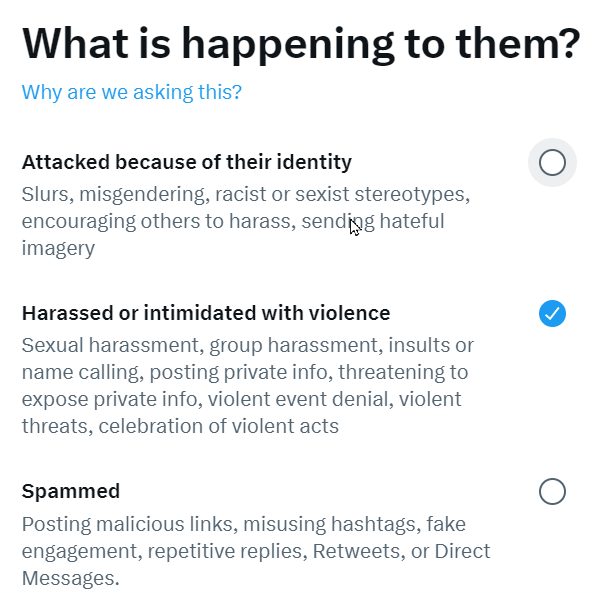Click the line starting 'engagement, repetitive replies'

click(x=256, y=551)
